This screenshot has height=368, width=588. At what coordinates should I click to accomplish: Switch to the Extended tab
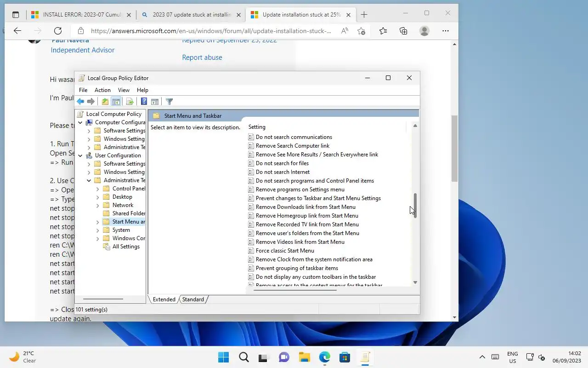click(x=164, y=299)
